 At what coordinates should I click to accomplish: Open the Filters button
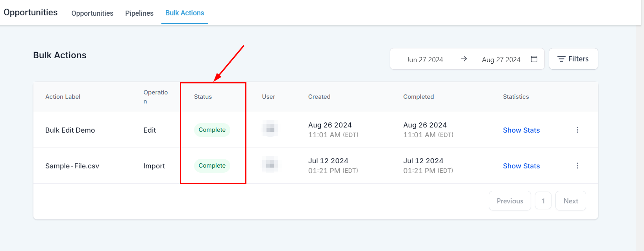573,59
